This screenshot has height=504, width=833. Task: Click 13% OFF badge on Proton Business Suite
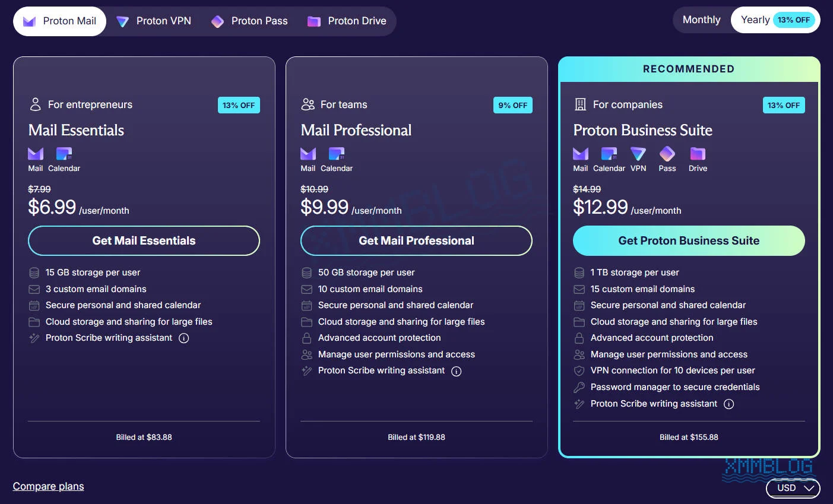click(x=784, y=105)
